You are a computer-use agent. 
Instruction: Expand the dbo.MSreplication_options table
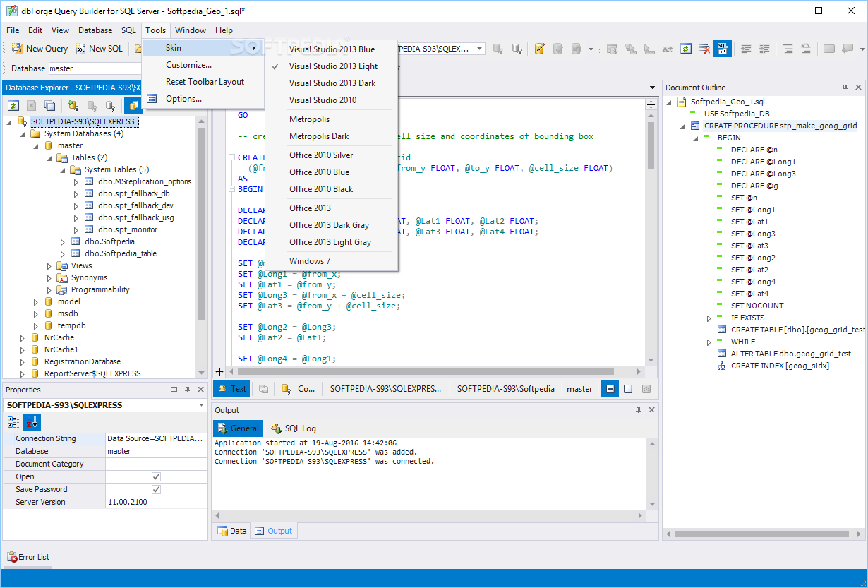point(76,181)
